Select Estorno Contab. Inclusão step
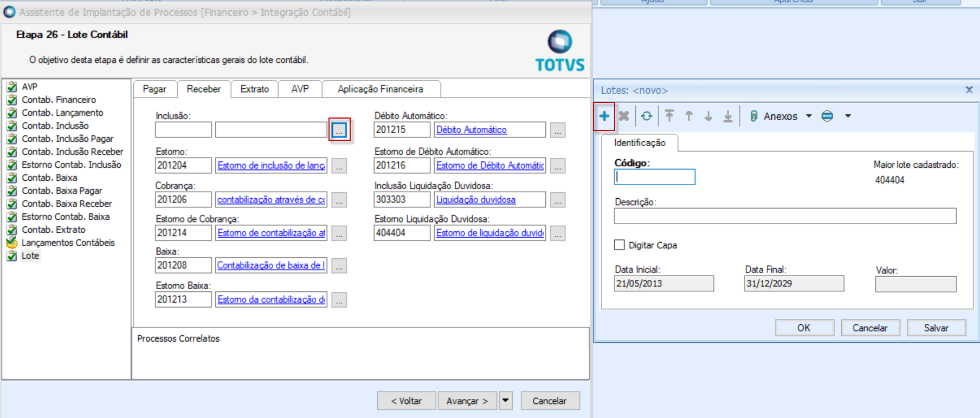980x418 pixels. [x=71, y=165]
